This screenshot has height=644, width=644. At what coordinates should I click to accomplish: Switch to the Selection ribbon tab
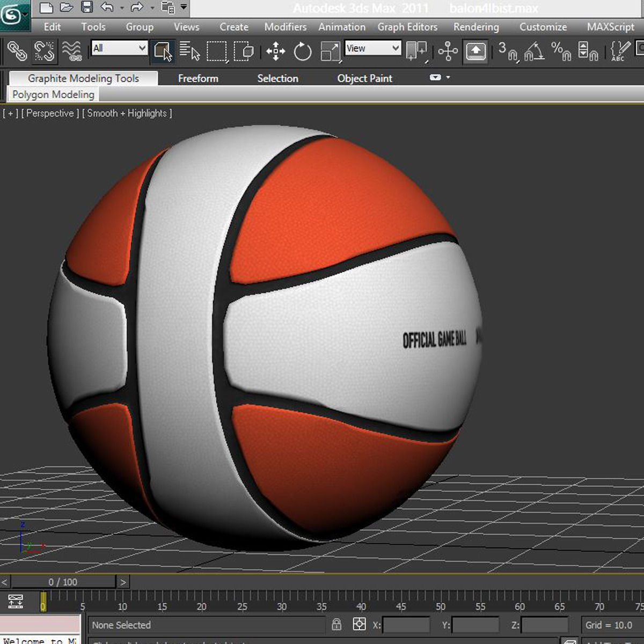[x=277, y=78]
